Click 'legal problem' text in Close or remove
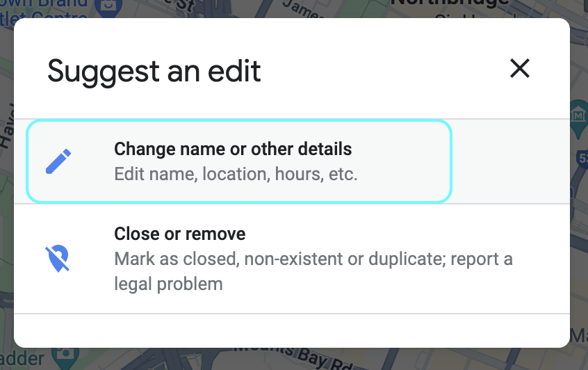 (x=169, y=284)
